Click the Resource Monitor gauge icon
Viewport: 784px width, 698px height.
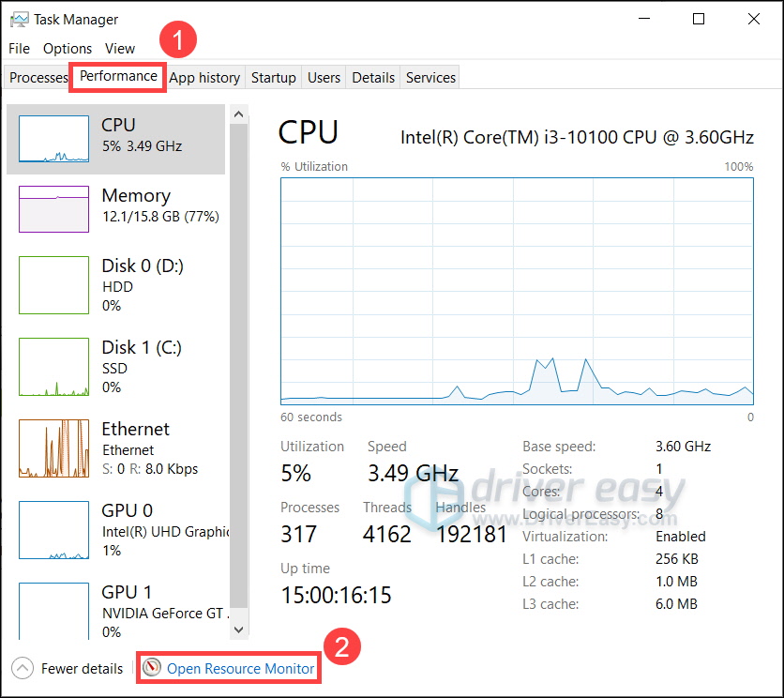pyautogui.click(x=152, y=668)
